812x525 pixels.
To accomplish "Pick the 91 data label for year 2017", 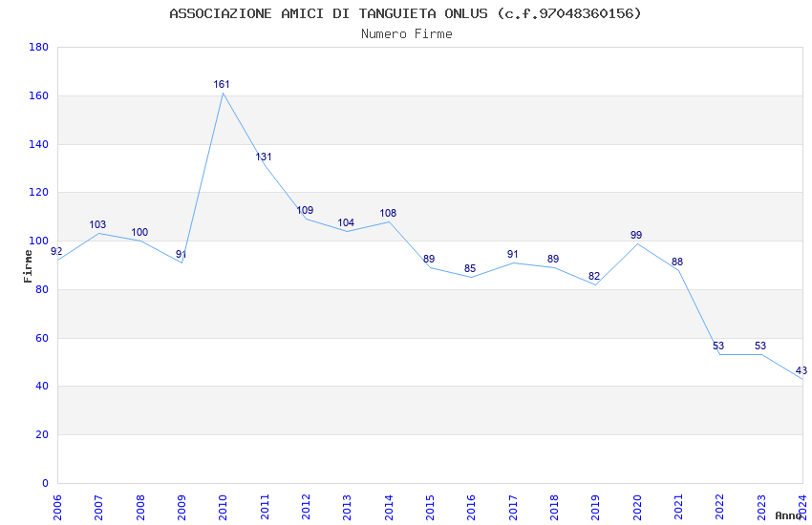I will pos(513,254).
